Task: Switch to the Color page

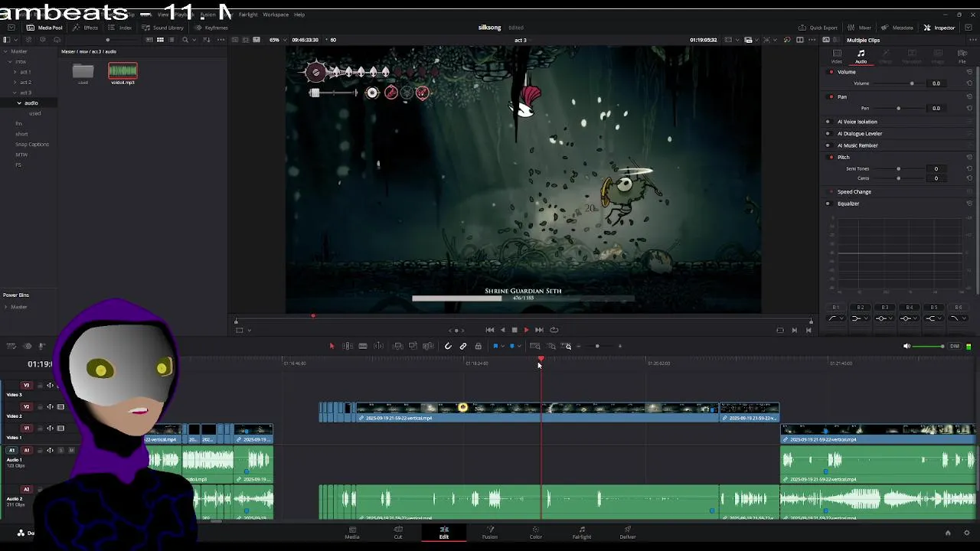Action: pyautogui.click(x=536, y=533)
